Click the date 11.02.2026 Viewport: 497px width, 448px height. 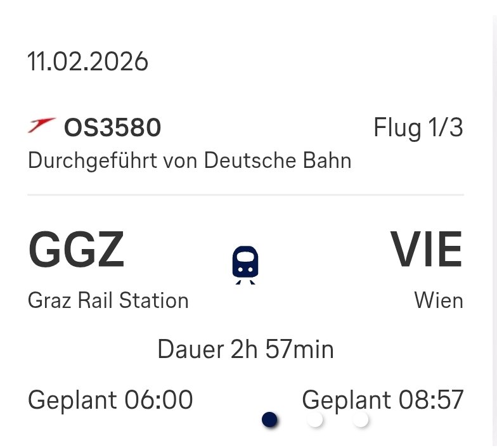pyautogui.click(x=87, y=62)
